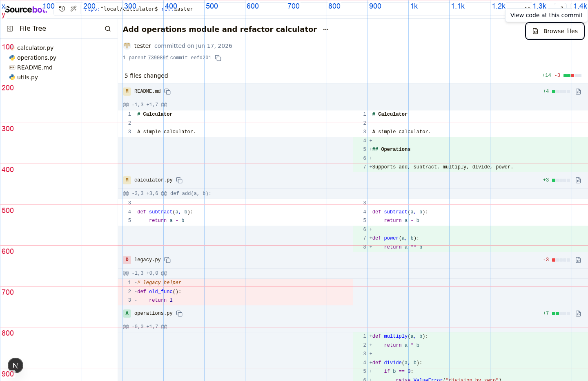Screen dimensions: 588x381
Task: Click README.md modified status badge
Action: coord(127,92)
